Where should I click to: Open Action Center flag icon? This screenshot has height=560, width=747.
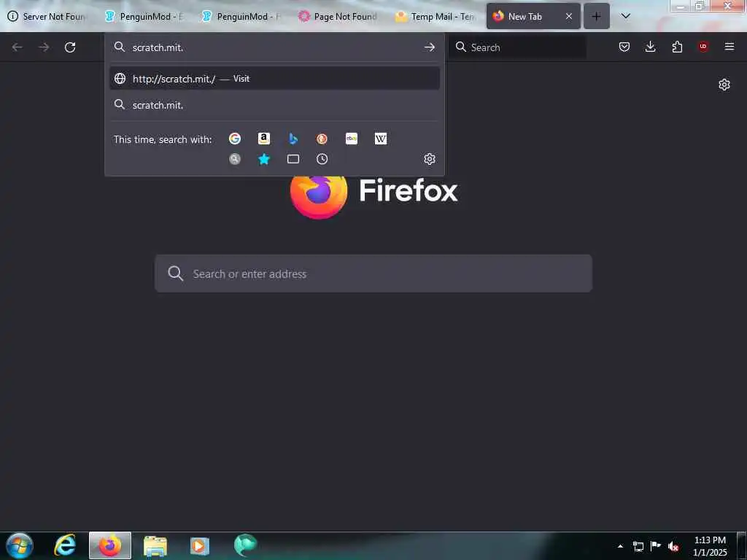coord(656,545)
